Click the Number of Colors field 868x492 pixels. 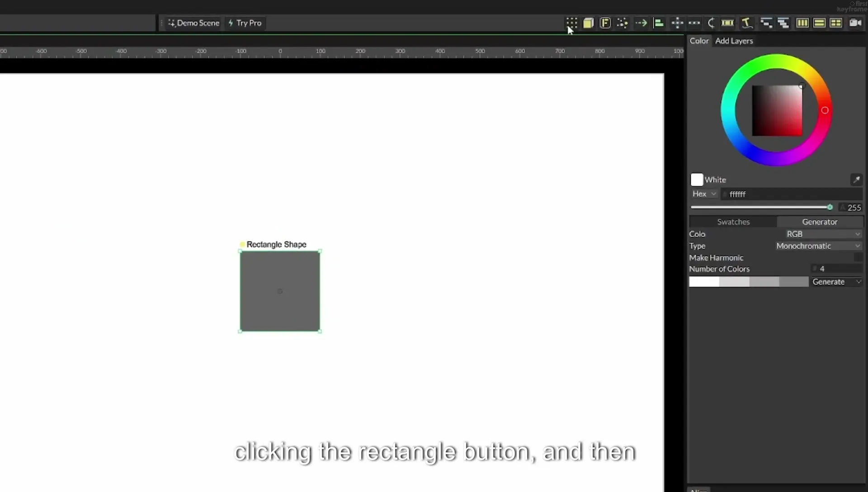coord(836,269)
